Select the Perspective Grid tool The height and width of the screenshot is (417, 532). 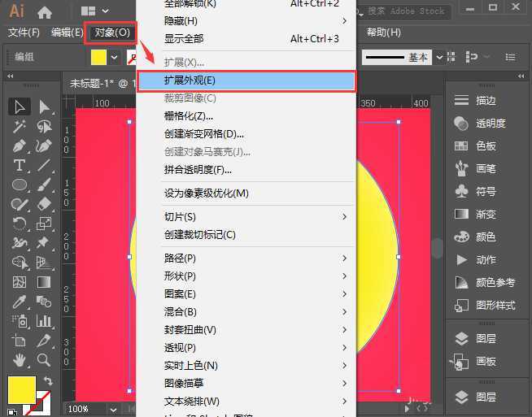pos(44,263)
